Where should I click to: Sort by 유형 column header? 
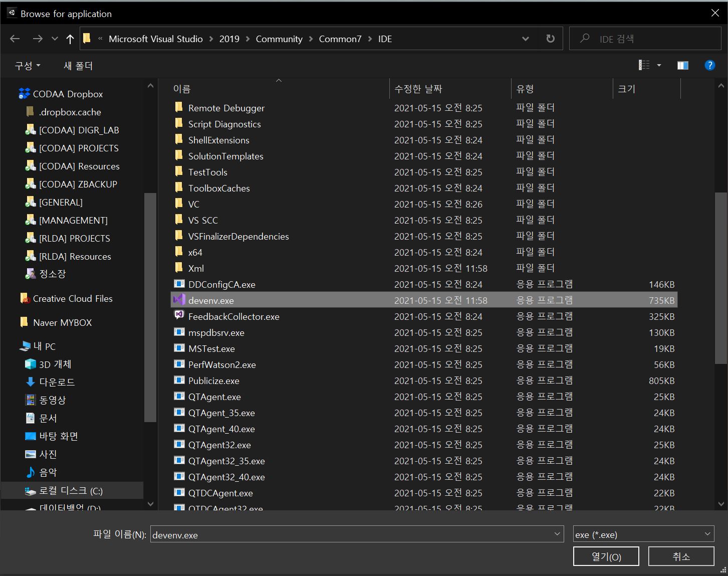[525, 89]
